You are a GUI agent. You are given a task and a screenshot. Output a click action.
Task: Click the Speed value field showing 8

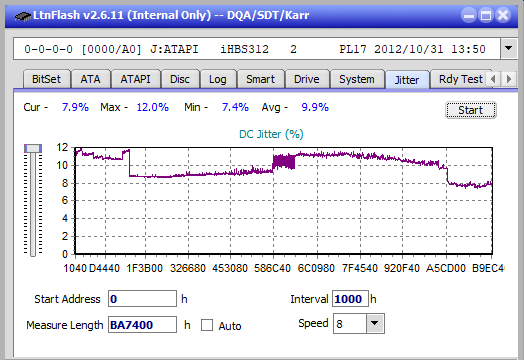tap(350, 323)
